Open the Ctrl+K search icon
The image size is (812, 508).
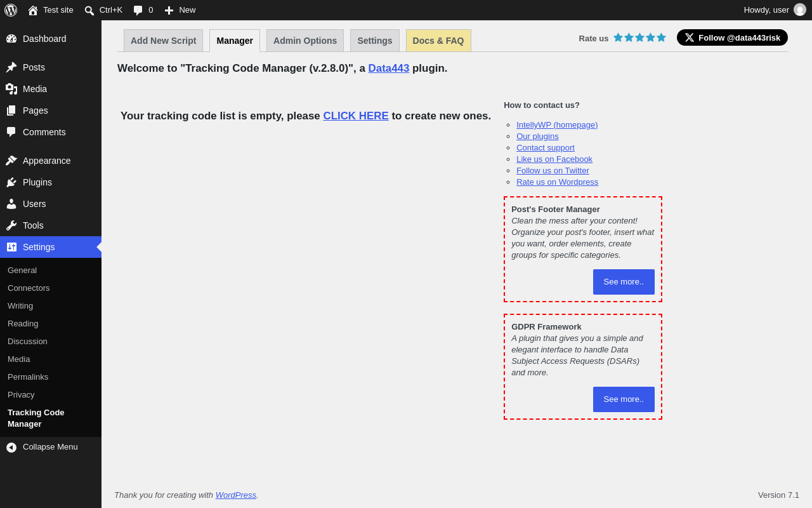pos(89,10)
